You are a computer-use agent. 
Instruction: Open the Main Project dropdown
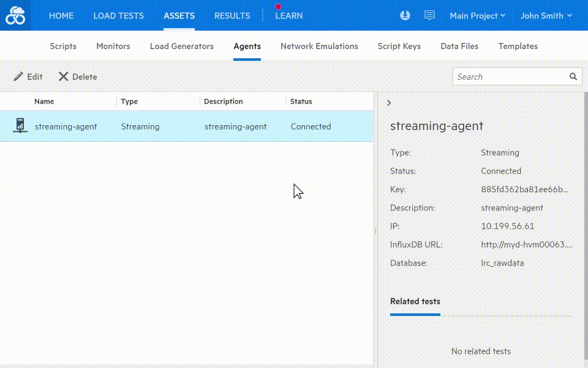(477, 16)
